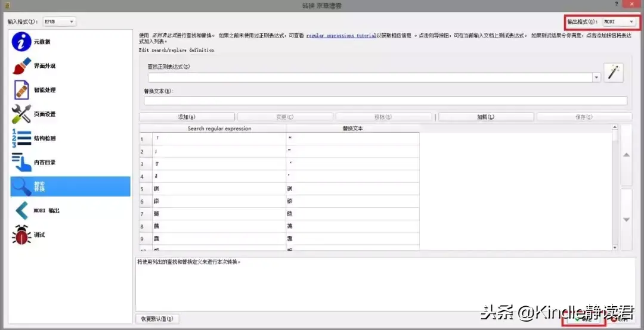Select row 8 header in expression table
Viewport: 644px width, 330px height.
[146, 226]
